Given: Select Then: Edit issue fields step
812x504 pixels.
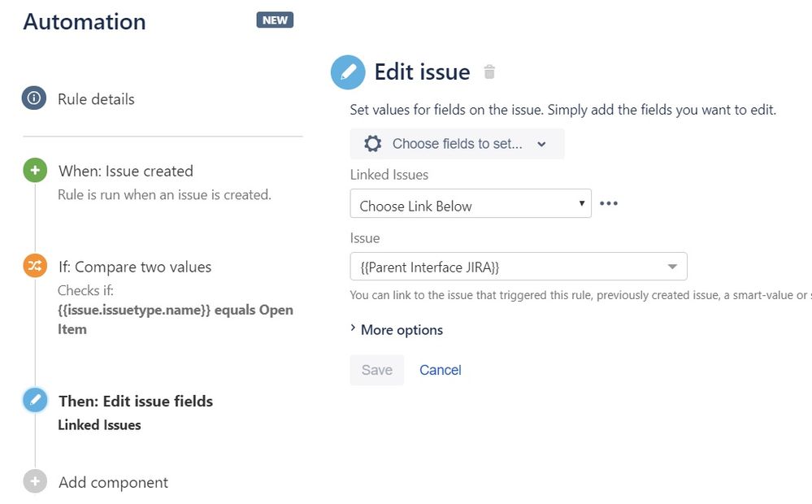Looking at the screenshot, I should (x=136, y=401).
